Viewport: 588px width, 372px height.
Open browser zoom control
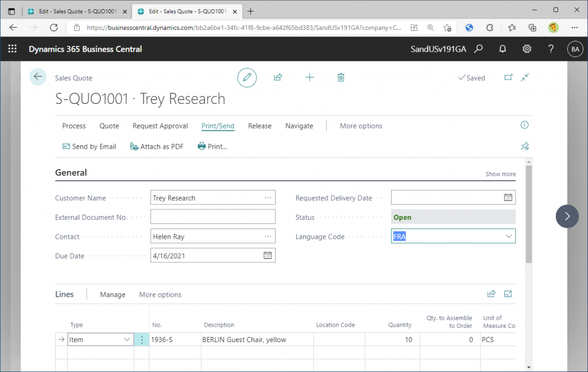tap(431, 28)
